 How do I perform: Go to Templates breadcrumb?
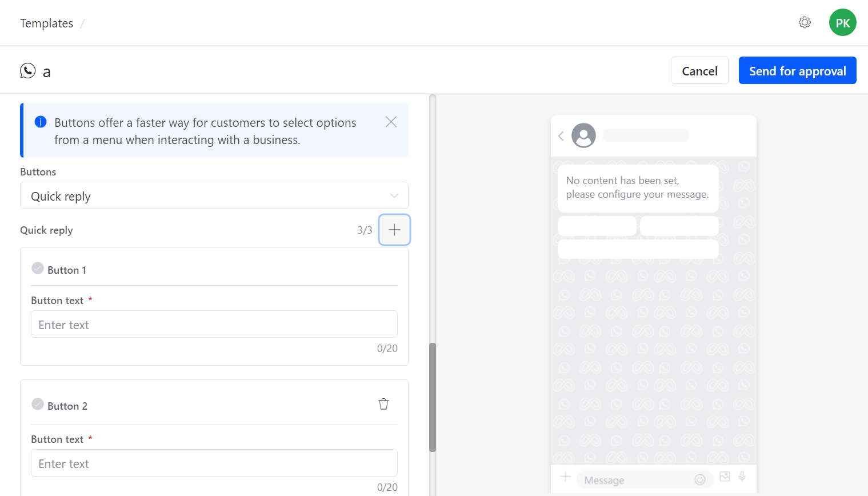tap(46, 23)
